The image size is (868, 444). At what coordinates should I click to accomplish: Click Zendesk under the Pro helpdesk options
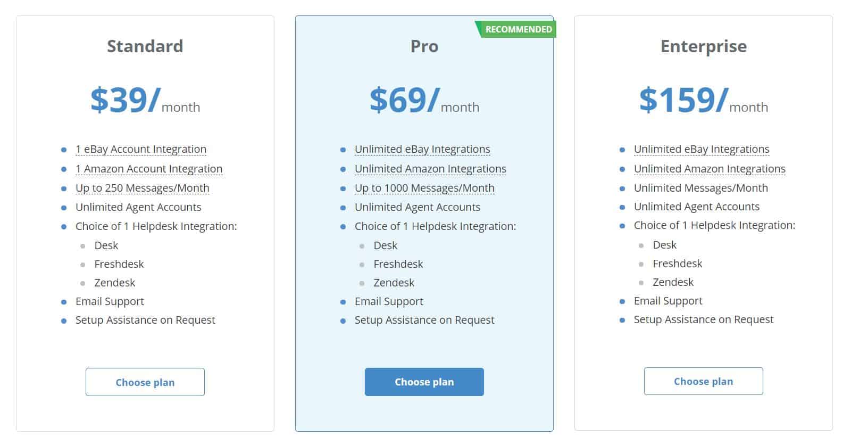click(x=393, y=283)
